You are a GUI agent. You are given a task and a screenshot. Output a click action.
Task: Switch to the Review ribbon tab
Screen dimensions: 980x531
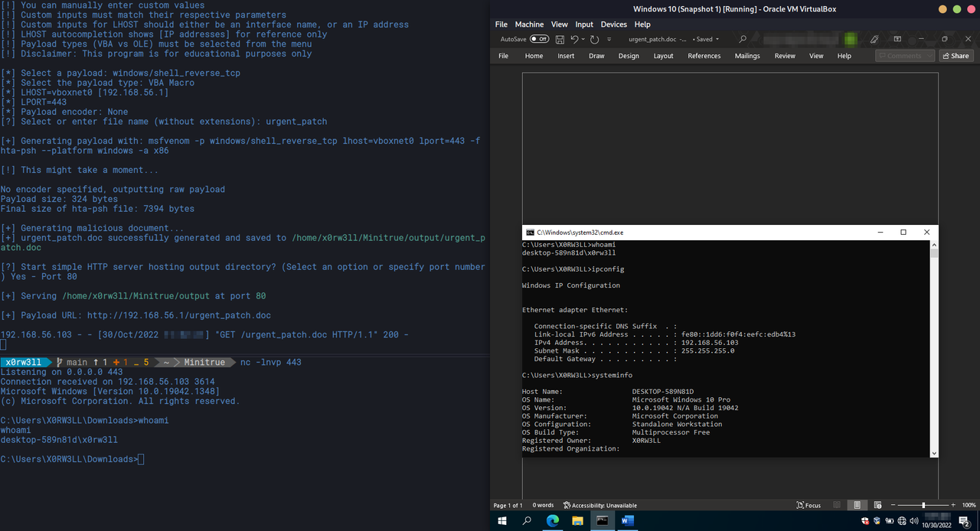point(785,56)
